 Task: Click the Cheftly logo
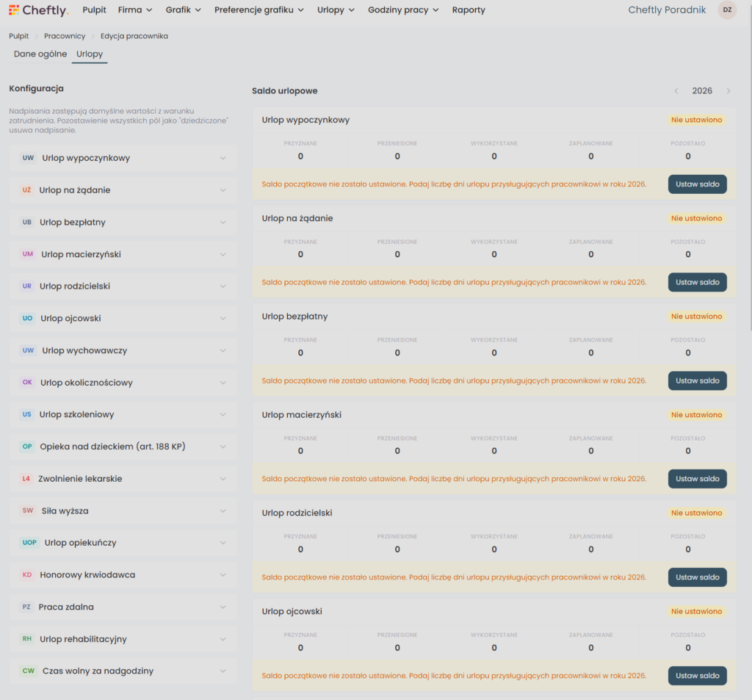38,10
